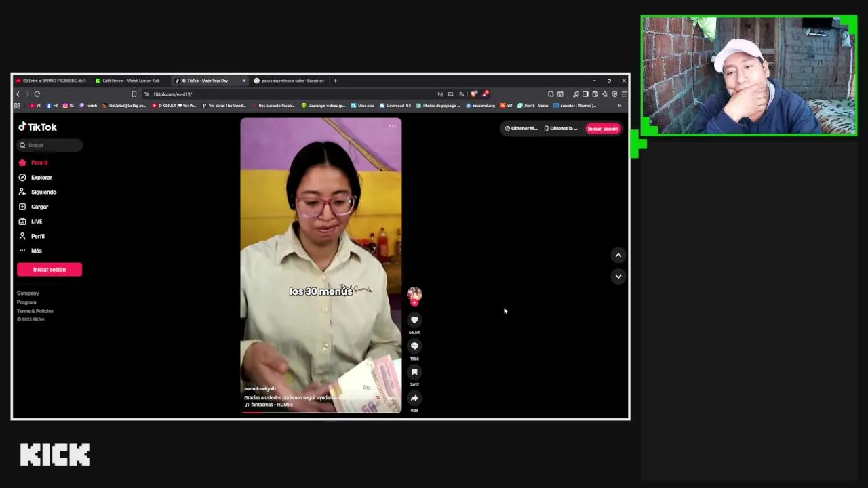This screenshot has height=488, width=868.
Task: Click the playing TikTok video
Action: coord(321,265)
